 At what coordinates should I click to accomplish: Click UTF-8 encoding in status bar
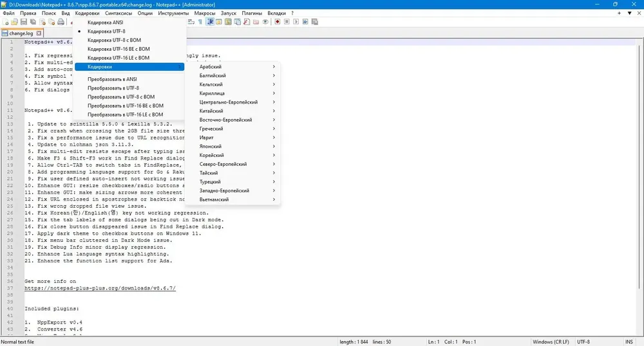coord(583,341)
